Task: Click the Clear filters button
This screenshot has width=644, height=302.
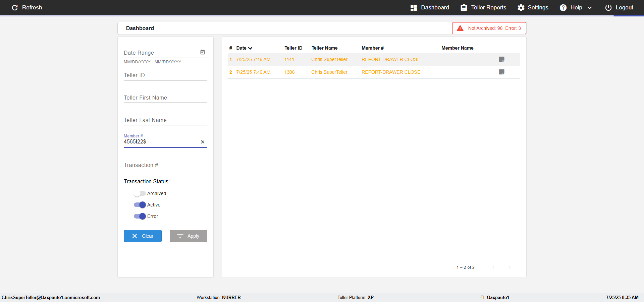Action: [x=143, y=236]
